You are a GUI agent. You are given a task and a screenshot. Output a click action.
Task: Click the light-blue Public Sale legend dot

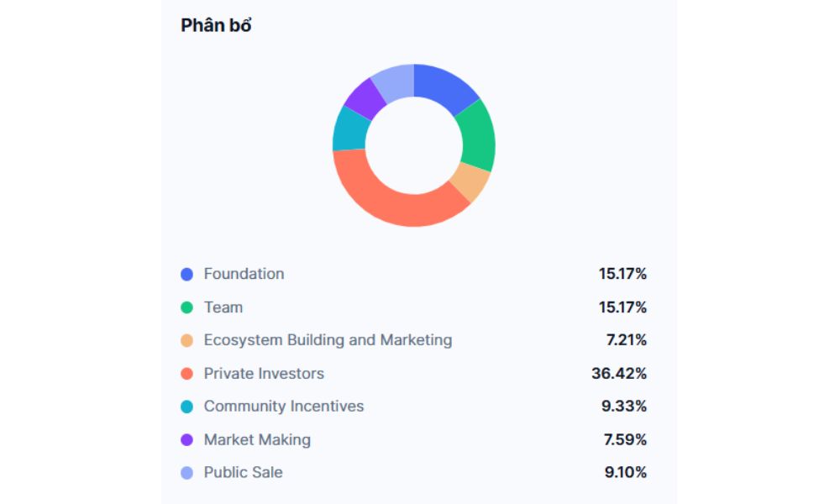pyautogui.click(x=186, y=473)
